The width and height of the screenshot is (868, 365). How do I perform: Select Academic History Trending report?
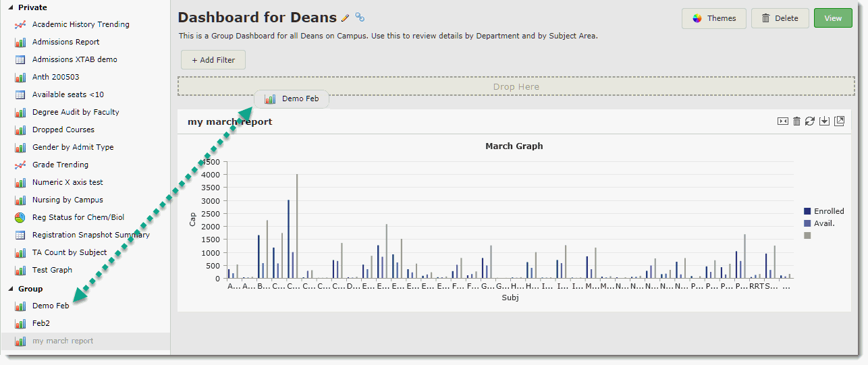pos(80,24)
